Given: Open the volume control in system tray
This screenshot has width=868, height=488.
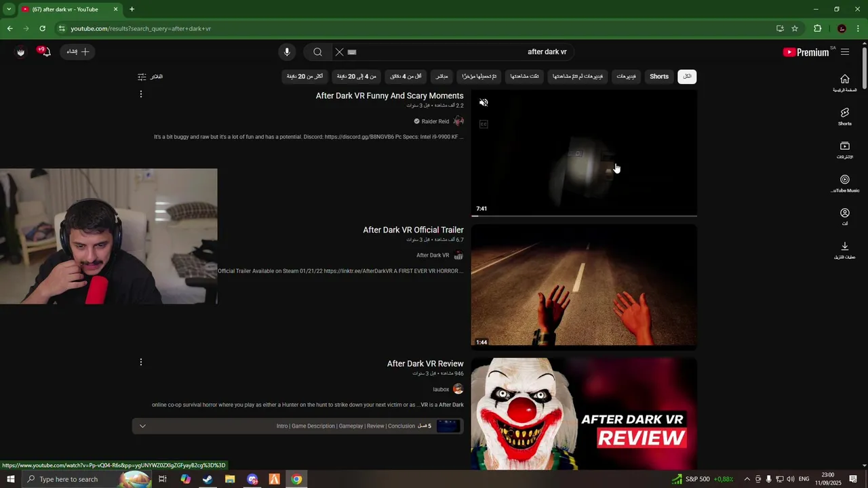Looking at the screenshot, I should click(x=790, y=479).
